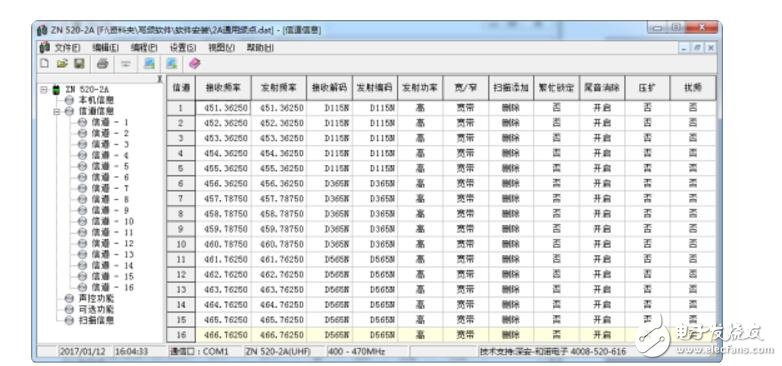Image resolution: width=782 pixels, height=366 pixels.
Task: Open 声控功能 in the tree
Action: coord(96,298)
